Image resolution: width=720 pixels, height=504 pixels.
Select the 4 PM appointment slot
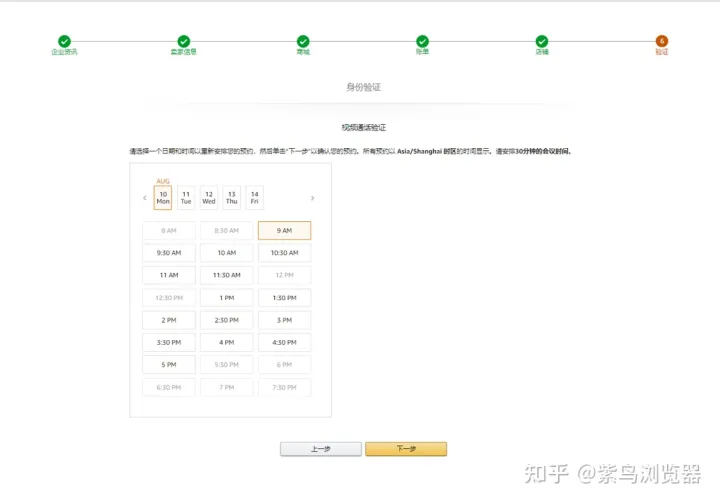tap(227, 342)
